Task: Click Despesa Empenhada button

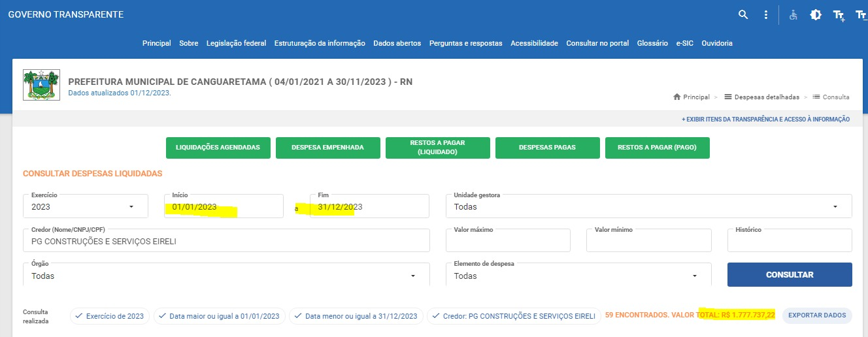Action: [x=327, y=148]
